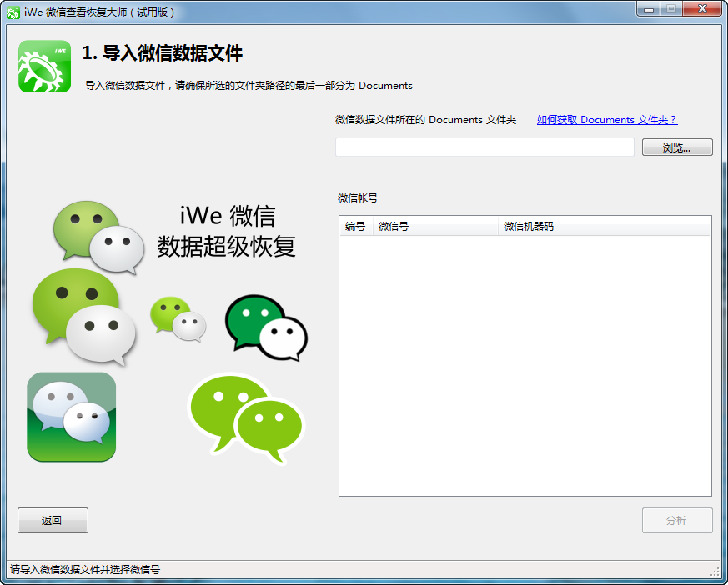Click the square iOS-style WeChat app icon
This screenshot has height=585, width=728.
(x=72, y=417)
